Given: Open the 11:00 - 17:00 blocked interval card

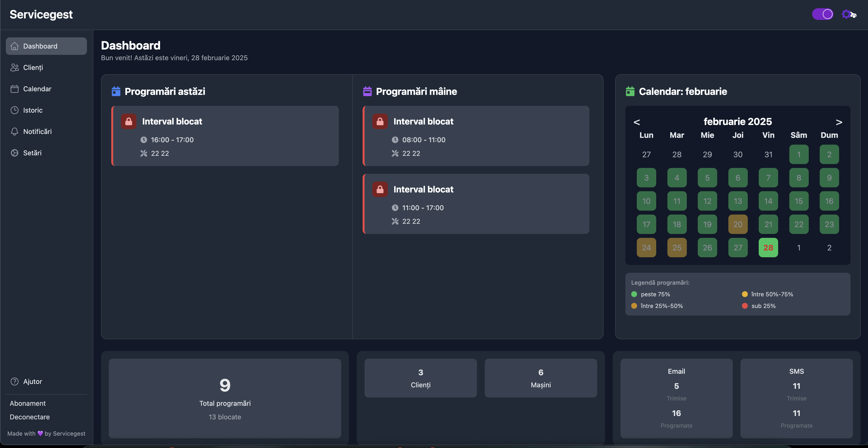Looking at the screenshot, I should (x=476, y=204).
